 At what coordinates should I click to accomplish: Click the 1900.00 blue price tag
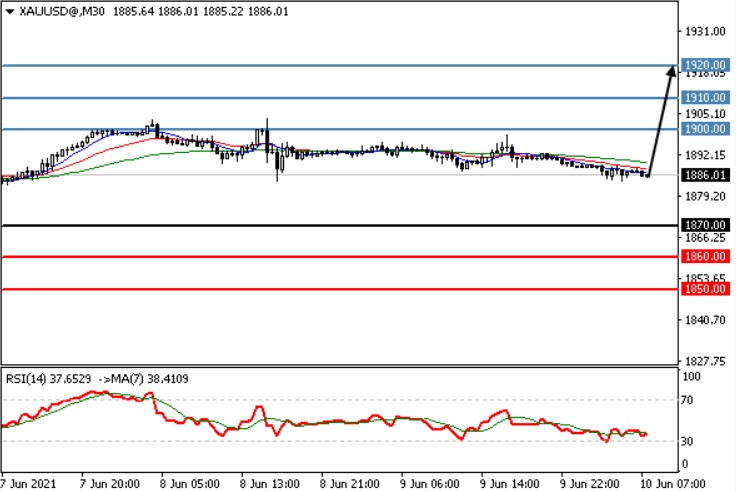pyautogui.click(x=704, y=129)
